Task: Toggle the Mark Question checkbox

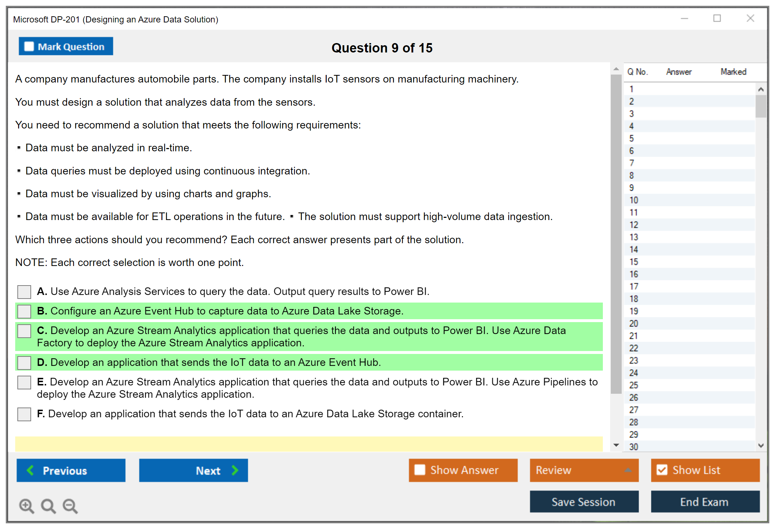Action: pos(29,47)
